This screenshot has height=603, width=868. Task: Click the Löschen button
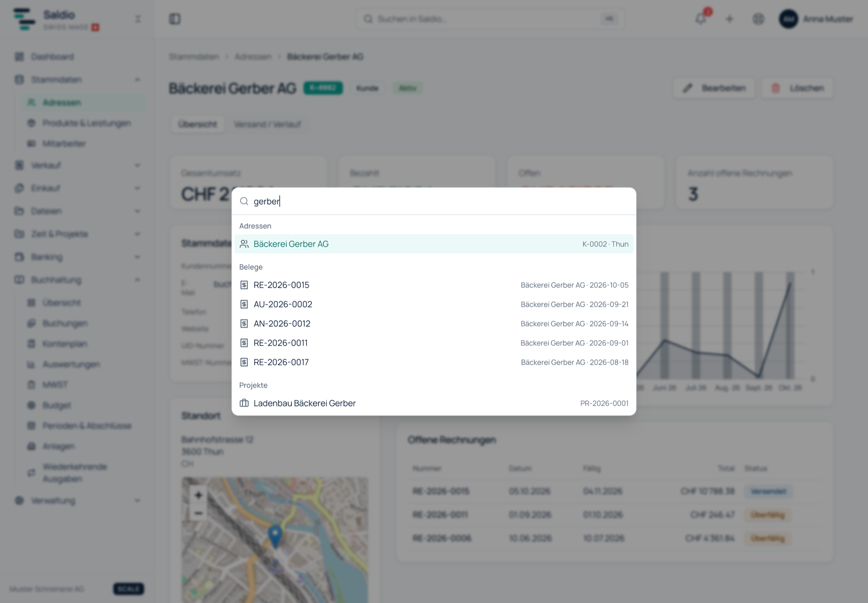point(797,88)
